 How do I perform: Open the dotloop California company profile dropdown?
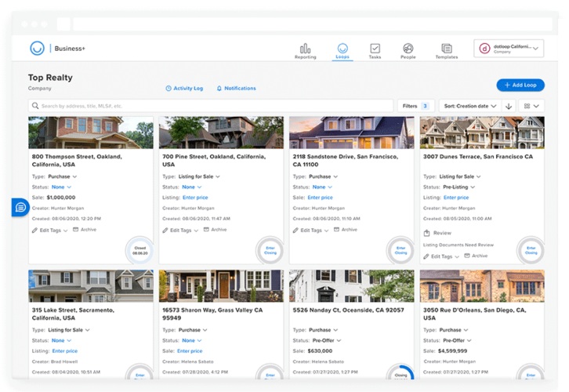[x=509, y=49]
